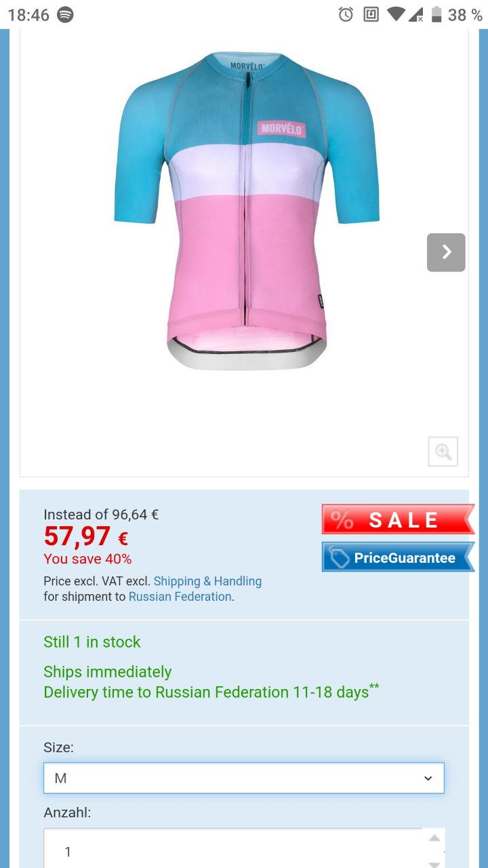Tap the 57,97 € sale price
The width and height of the screenshot is (488, 868).
86,537
